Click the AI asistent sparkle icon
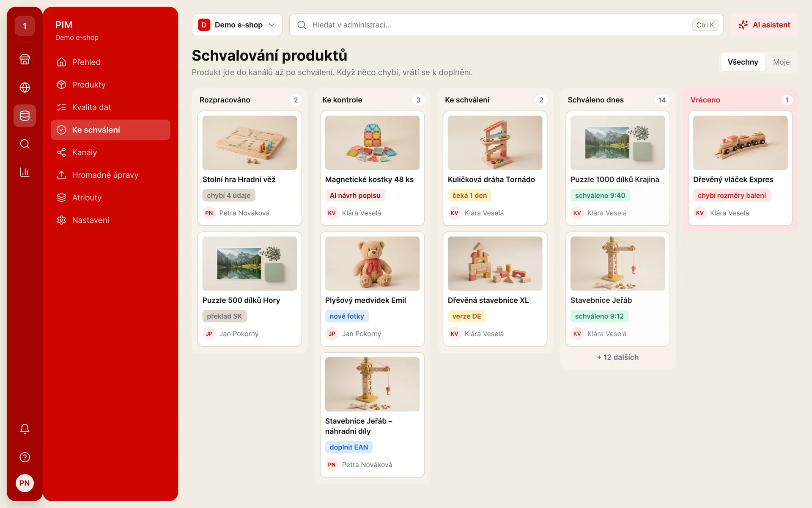The height and width of the screenshot is (508, 812). click(x=743, y=25)
